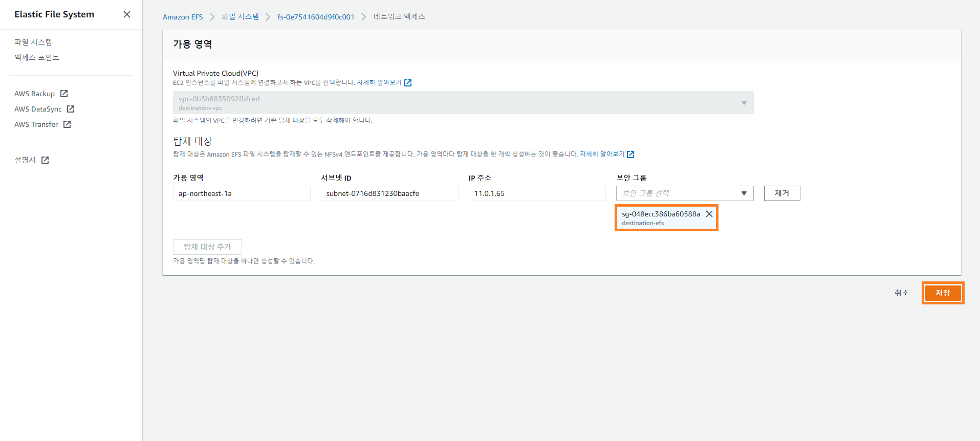Remove security group sg-048ecc386ba60588a
The image size is (980, 441).
709,214
